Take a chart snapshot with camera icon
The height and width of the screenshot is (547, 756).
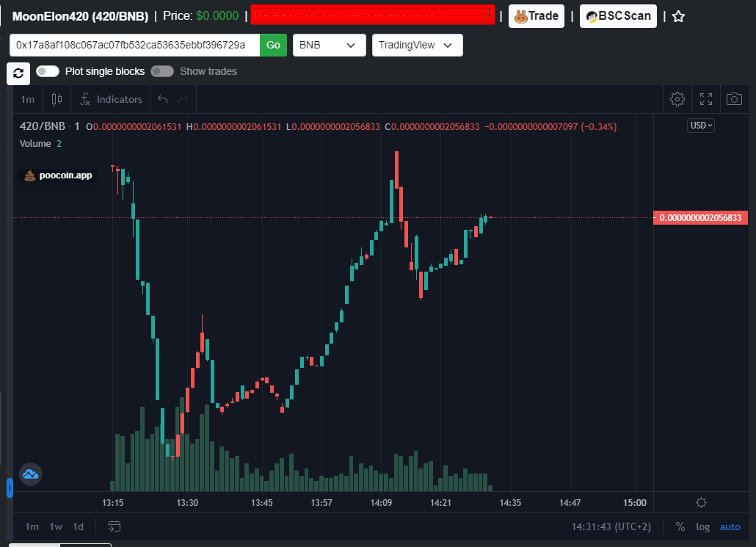point(734,99)
